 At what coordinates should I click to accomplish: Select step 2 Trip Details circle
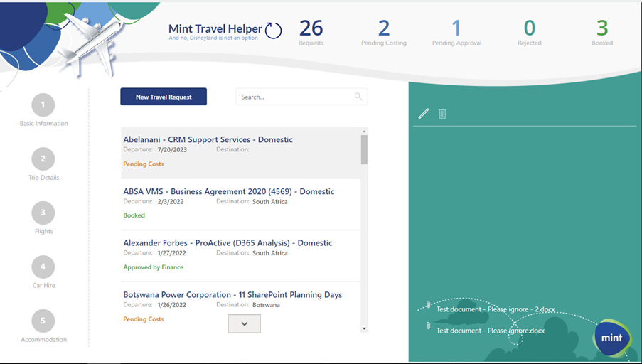[x=43, y=159]
